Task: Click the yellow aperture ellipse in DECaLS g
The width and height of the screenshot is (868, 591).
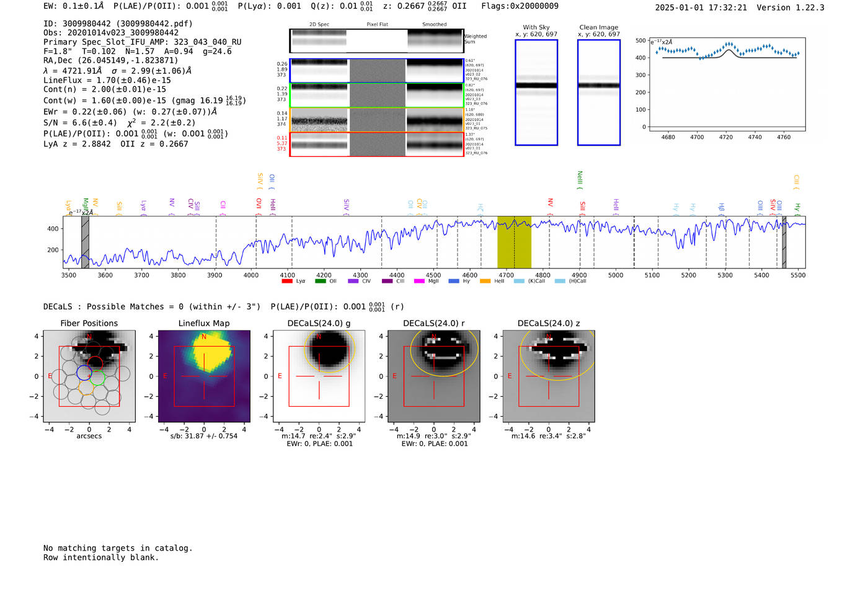Action: click(329, 350)
